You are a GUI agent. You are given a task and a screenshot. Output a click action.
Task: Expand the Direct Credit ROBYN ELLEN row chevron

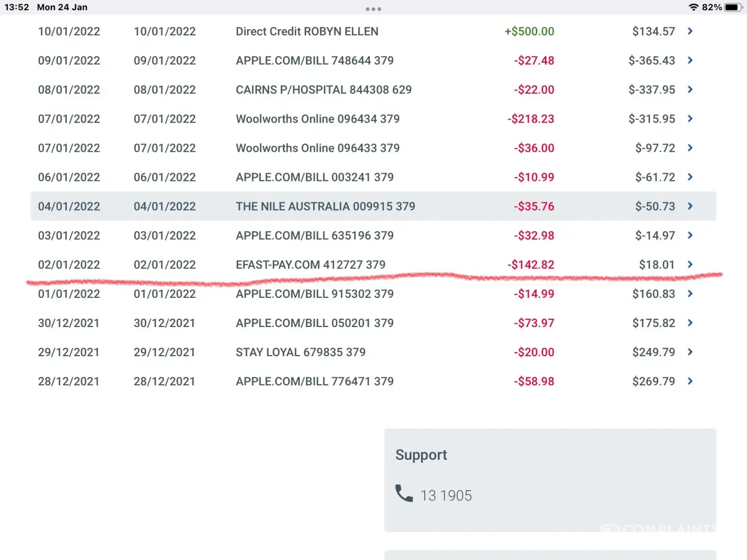click(690, 31)
